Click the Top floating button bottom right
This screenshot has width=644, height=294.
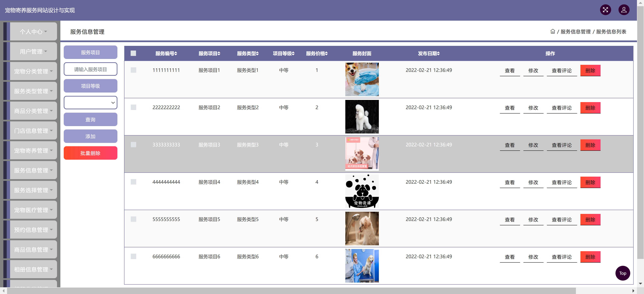(623, 273)
